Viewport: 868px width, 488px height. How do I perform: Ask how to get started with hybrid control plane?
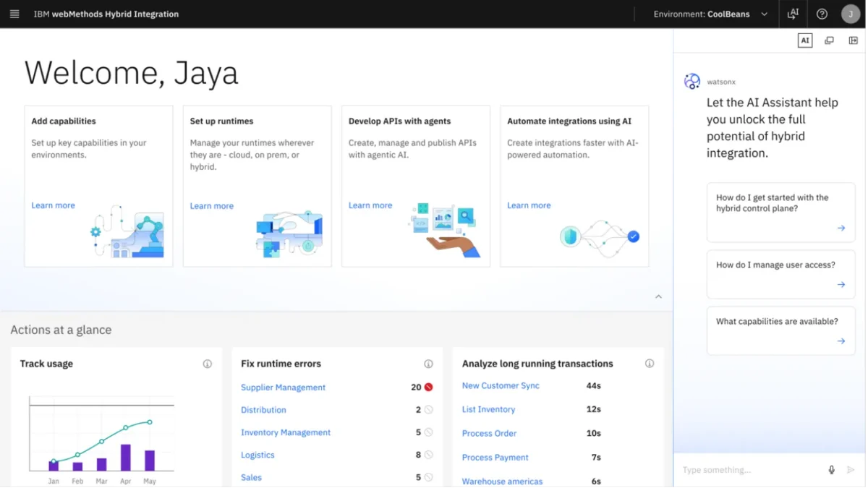click(x=781, y=212)
